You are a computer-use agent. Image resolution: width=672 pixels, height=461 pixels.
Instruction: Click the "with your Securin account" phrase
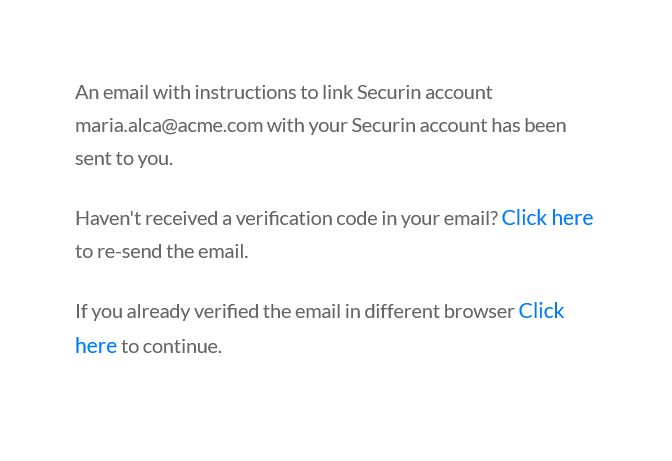point(377,126)
